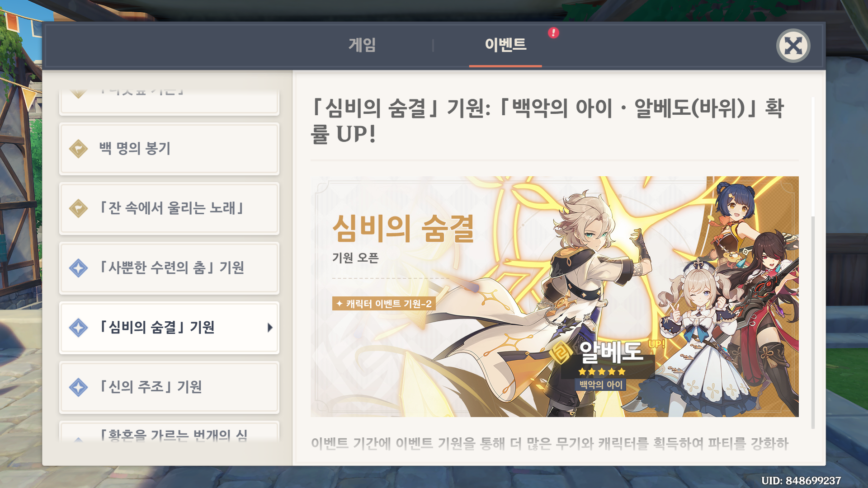The width and height of the screenshot is (868, 488).
Task: Select 「심비의 숨결」 기원 entry
Action: 169,328
